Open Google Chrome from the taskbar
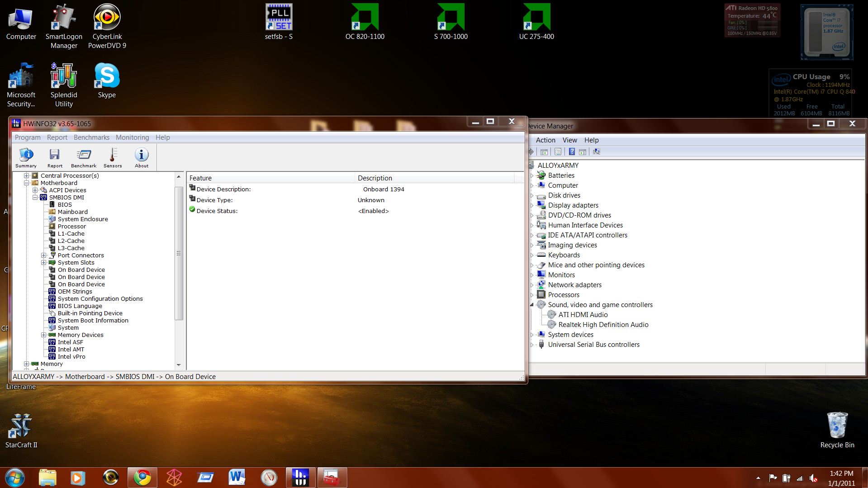The width and height of the screenshot is (868, 488). coord(142,478)
